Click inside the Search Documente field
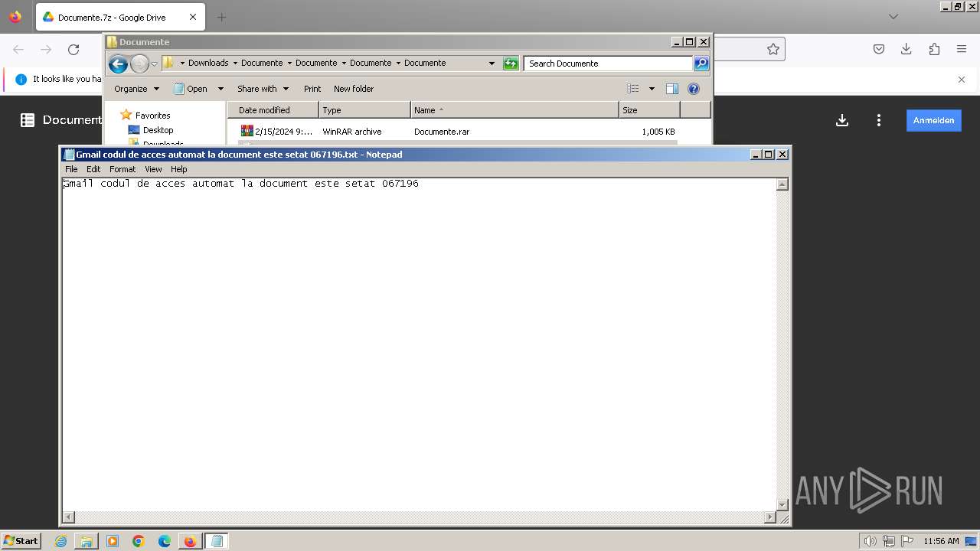This screenshot has width=980, height=551. [x=609, y=64]
